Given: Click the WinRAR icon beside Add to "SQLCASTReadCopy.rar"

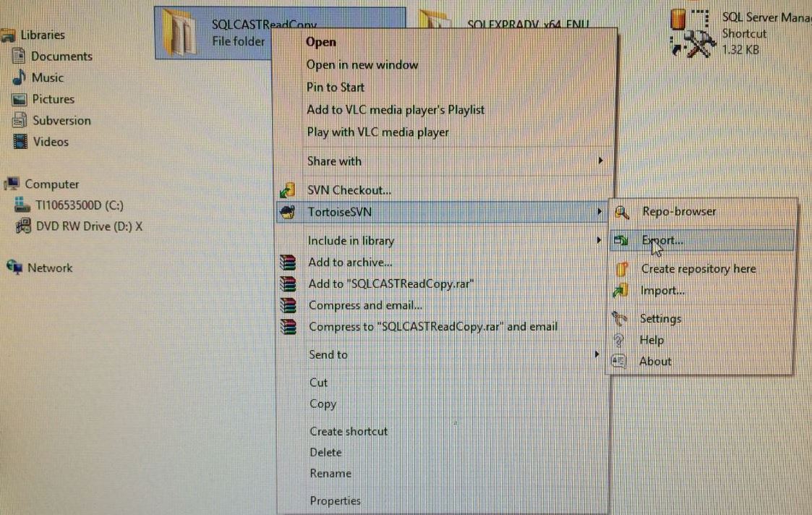Looking at the screenshot, I should [288, 284].
